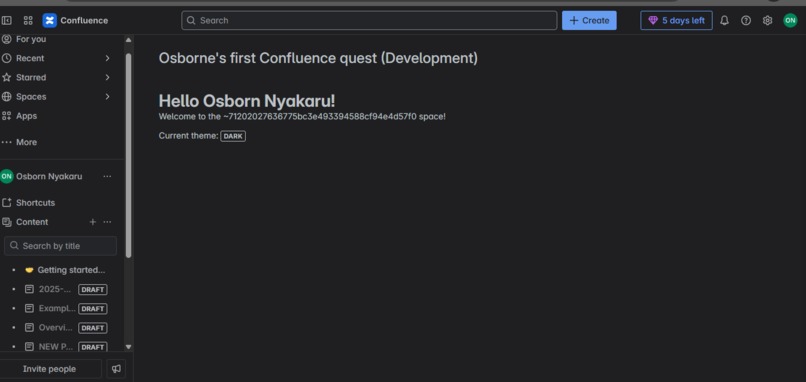The image size is (806, 382).
Task: Open the ON profile avatar menu
Action: point(790,21)
